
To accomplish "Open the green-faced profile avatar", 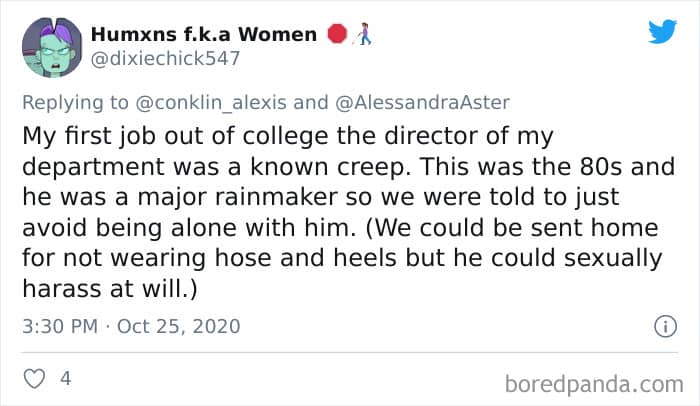I will 49,47.
